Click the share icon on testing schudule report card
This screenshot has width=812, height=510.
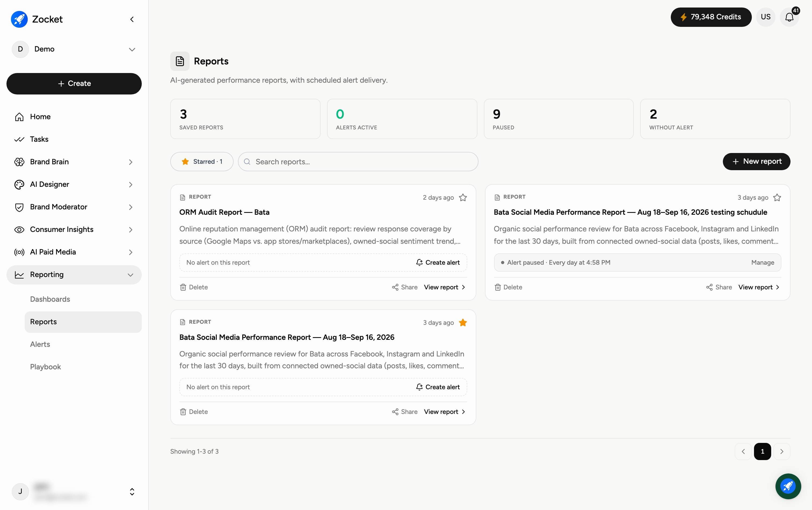[x=709, y=287]
